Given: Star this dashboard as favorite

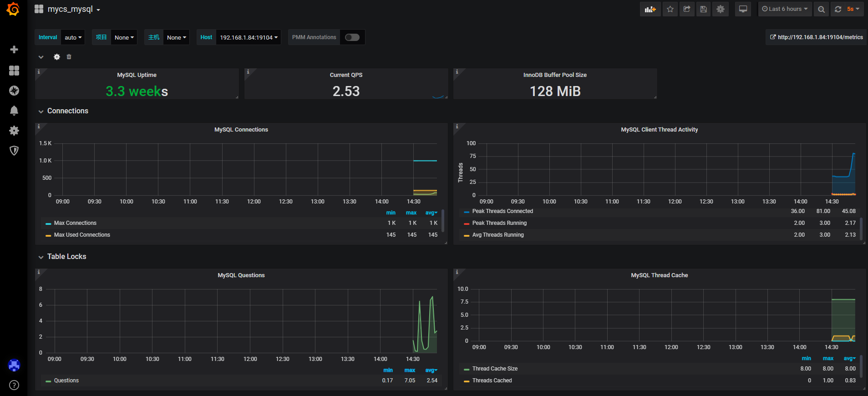Looking at the screenshot, I should coord(670,9).
